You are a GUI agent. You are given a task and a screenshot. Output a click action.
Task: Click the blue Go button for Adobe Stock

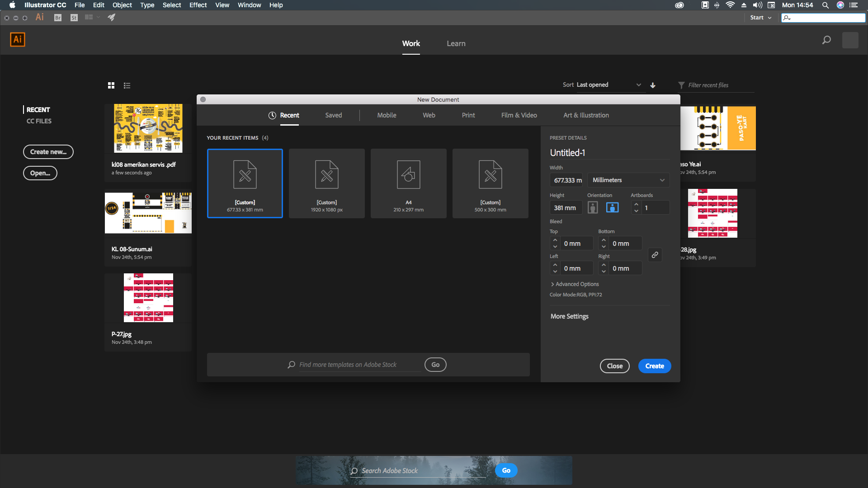506,470
